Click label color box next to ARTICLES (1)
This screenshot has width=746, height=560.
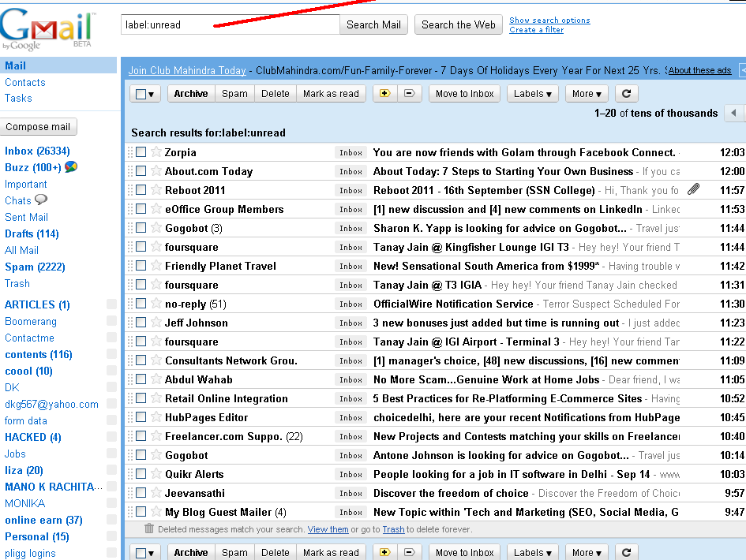click(111, 304)
